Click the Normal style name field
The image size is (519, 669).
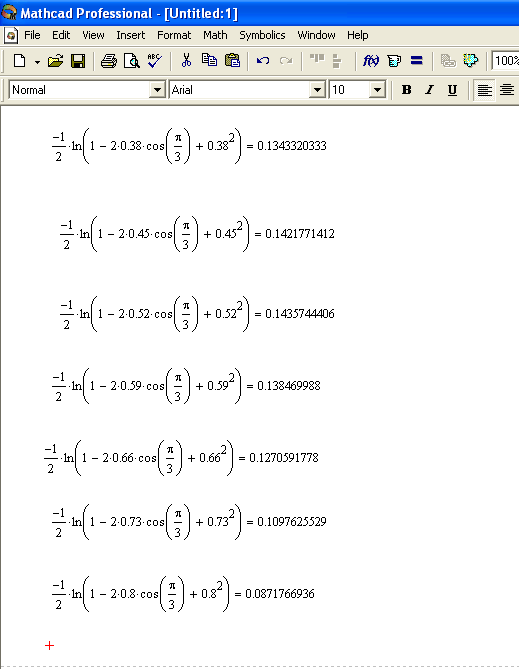(x=80, y=90)
